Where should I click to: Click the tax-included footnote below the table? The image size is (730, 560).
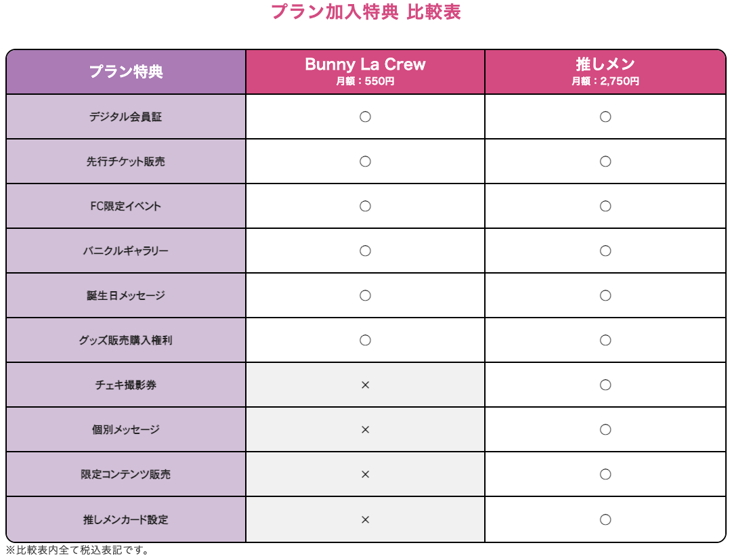point(77,550)
